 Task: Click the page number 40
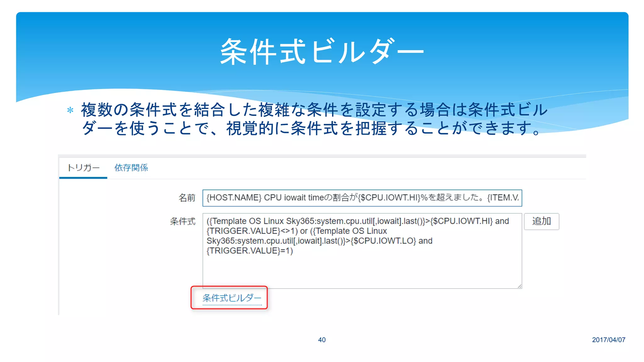322,340
